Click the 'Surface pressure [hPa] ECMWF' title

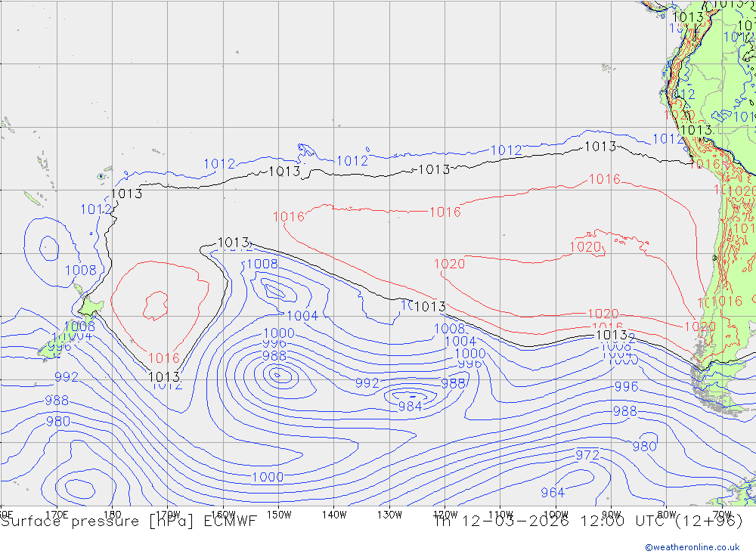[129, 522]
